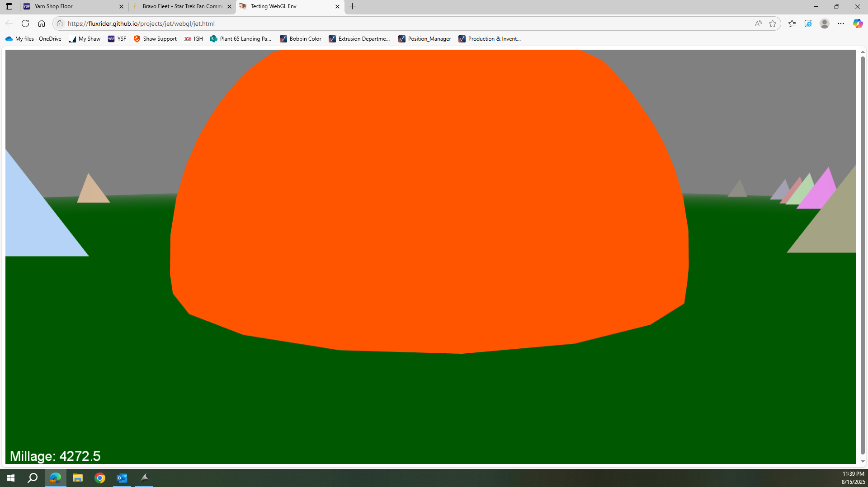This screenshot has height=487, width=868.
Task: Click the browser refresh button
Action: coord(25,23)
